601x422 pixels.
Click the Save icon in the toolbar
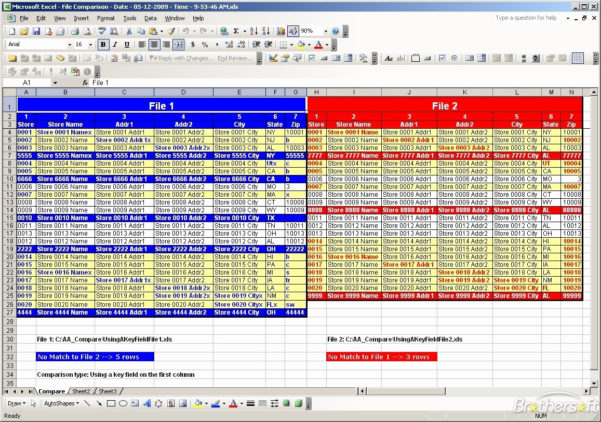(x=36, y=31)
